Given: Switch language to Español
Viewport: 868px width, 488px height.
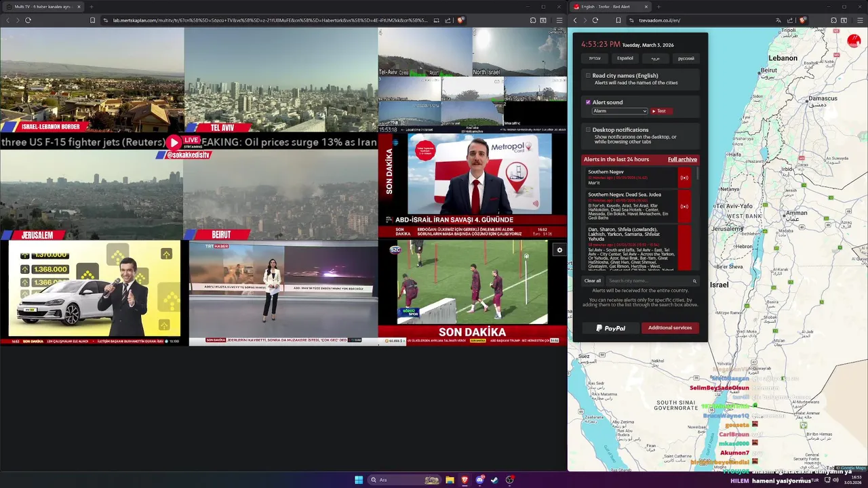Looking at the screenshot, I should [x=625, y=58].
